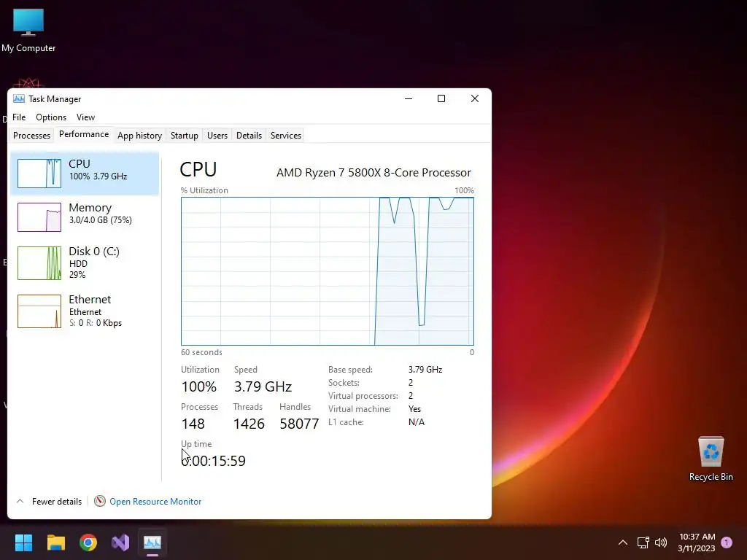Select the Ethernet graph thumbnail
Screen dimensions: 747x560
point(39,311)
